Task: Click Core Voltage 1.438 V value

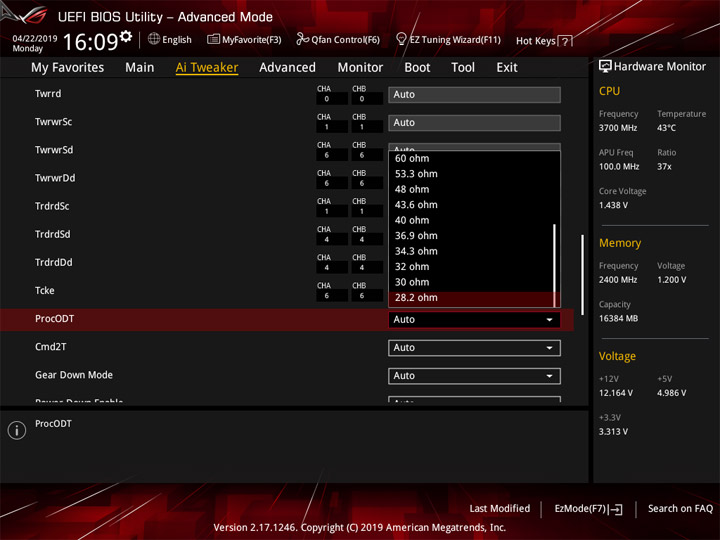Action: 613,205
